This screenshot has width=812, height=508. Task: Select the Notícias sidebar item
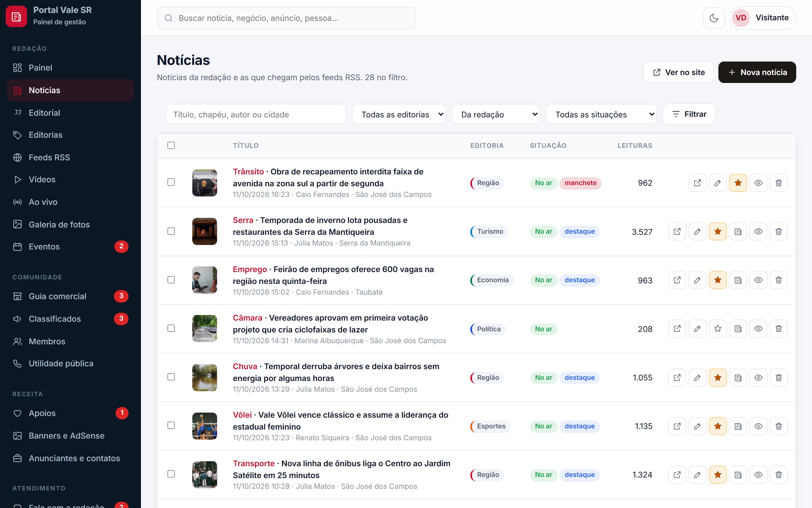tap(70, 90)
